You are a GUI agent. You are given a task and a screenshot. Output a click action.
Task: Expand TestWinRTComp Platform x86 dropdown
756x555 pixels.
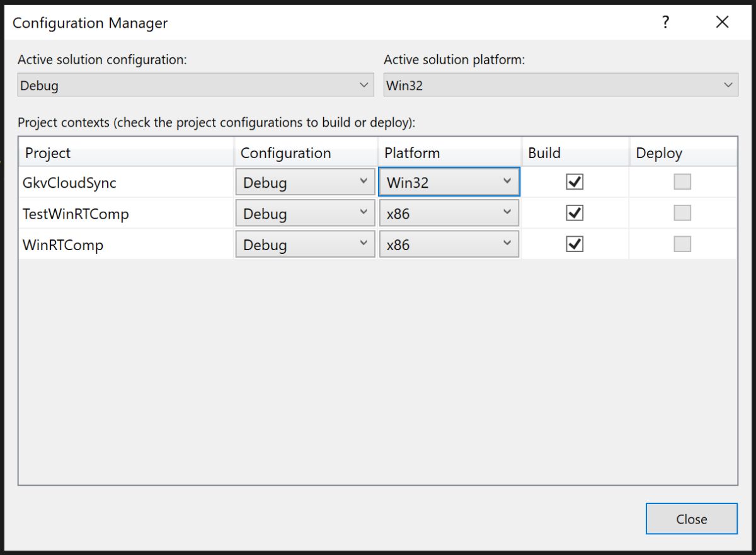coord(449,214)
